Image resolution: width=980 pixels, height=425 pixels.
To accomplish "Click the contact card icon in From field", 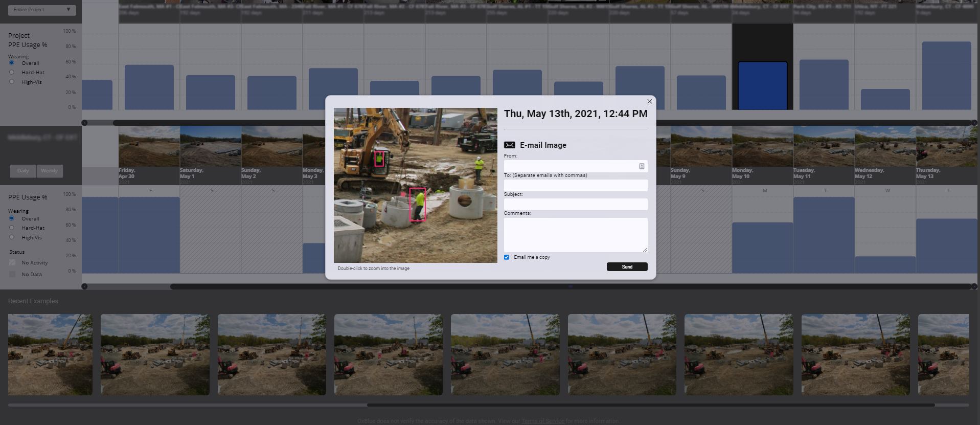I will click(642, 166).
